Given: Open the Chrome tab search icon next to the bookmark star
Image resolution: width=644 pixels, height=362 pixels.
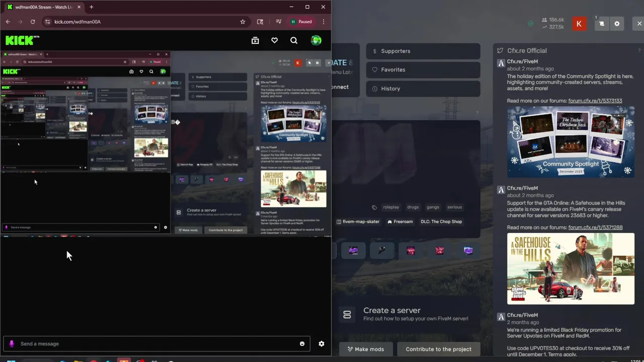Looking at the screenshot, I should (x=260, y=22).
